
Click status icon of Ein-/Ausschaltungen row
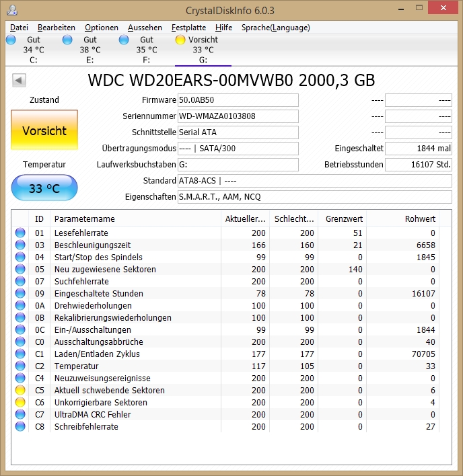20,329
